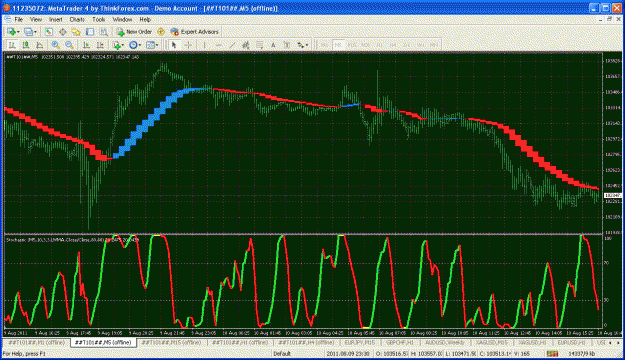
Task: Toggle Auto Scroll chart icon
Action: 86,45
